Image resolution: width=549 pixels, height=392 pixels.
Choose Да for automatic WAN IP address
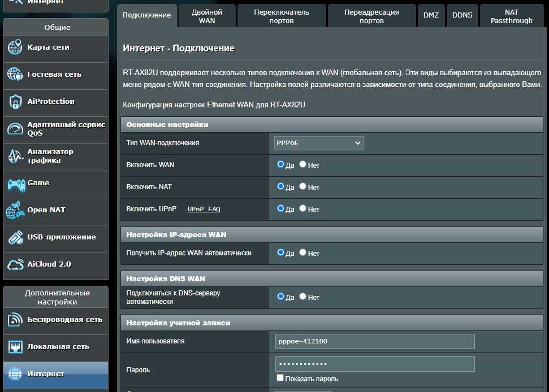click(280, 252)
